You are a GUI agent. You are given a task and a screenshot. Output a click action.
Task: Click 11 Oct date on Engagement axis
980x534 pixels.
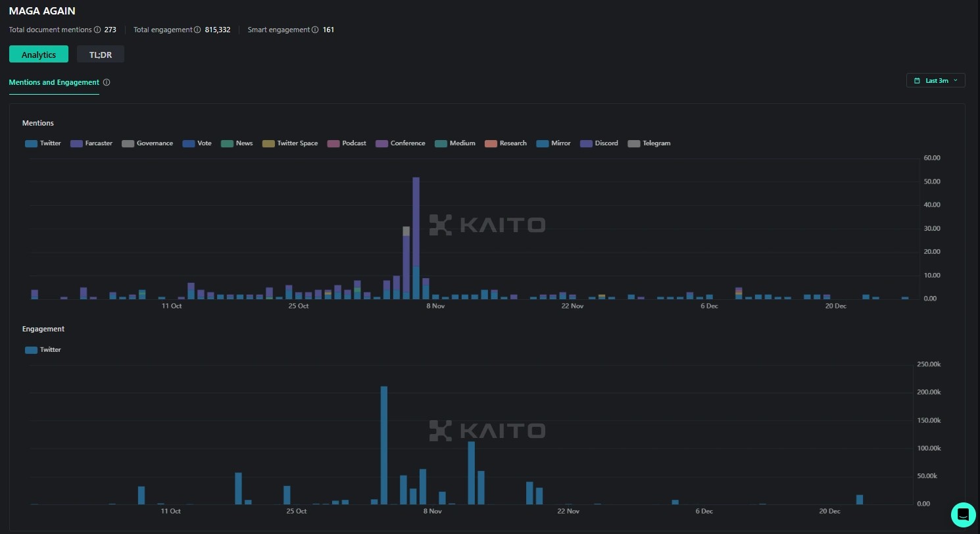[170, 511]
